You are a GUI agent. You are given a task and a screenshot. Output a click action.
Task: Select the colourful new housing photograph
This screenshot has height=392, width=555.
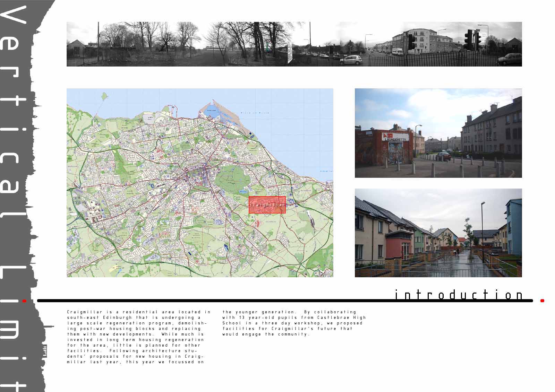click(x=438, y=233)
